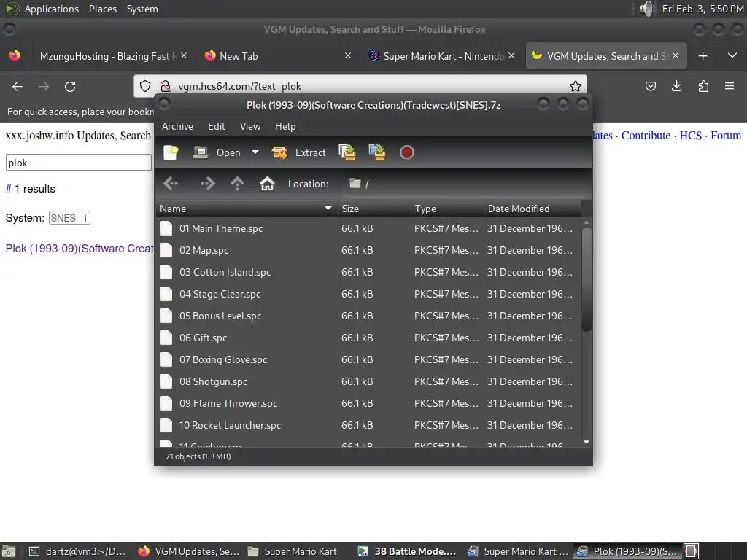Open the Firefox Extensions icon
Image resolution: width=747 pixels, height=560 pixels.
click(x=703, y=86)
